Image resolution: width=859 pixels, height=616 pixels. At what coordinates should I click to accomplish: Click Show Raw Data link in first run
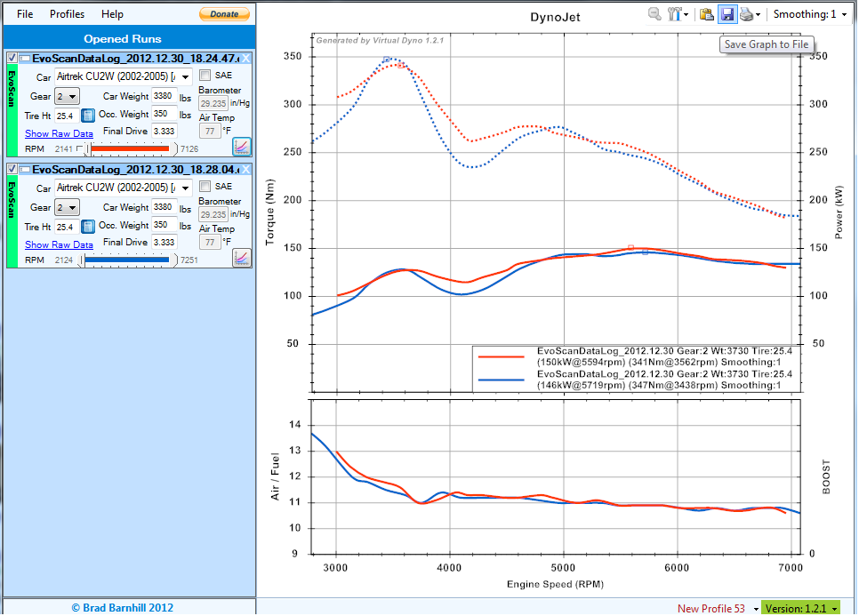[x=59, y=133]
